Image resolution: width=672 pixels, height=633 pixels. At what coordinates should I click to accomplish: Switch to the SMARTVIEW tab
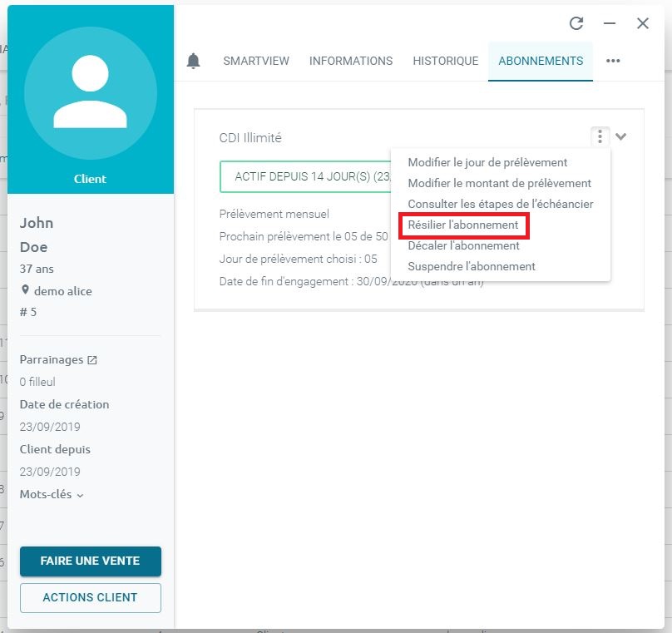[x=256, y=61]
